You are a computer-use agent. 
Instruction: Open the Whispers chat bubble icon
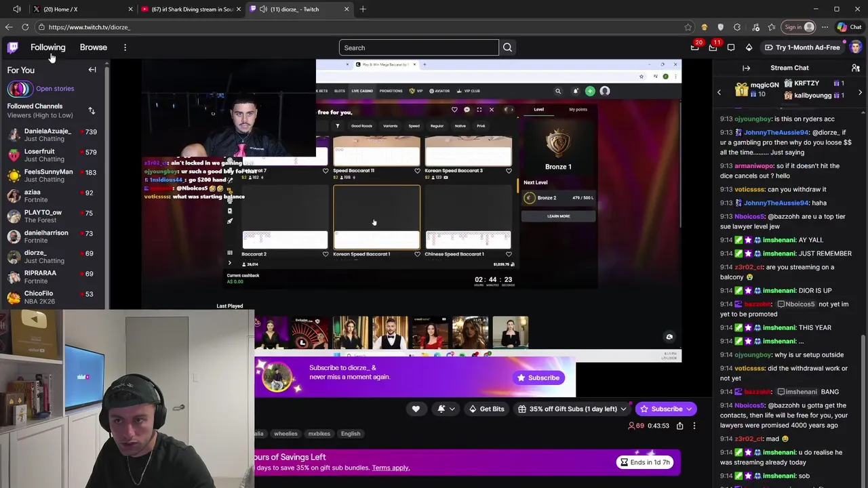pyautogui.click(x=731, y=47)
